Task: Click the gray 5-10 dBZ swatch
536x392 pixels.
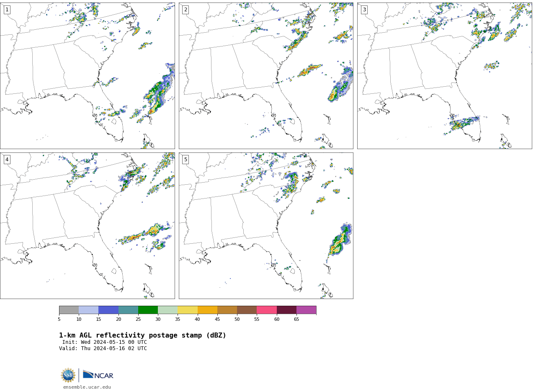Action: tap(69, 310)
